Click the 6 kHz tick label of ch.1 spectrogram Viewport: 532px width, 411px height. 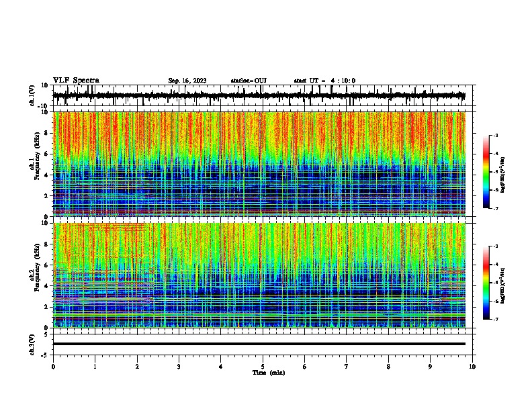point(46,154)
